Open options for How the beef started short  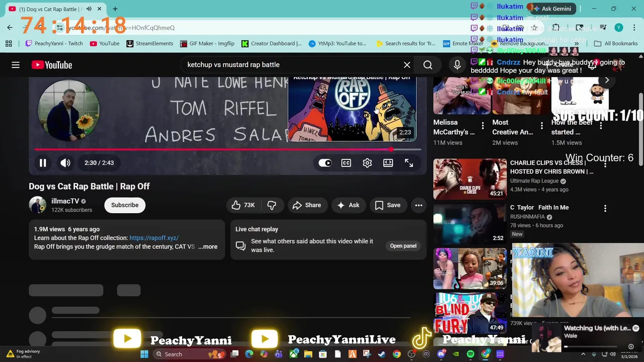tap(601, 126)
